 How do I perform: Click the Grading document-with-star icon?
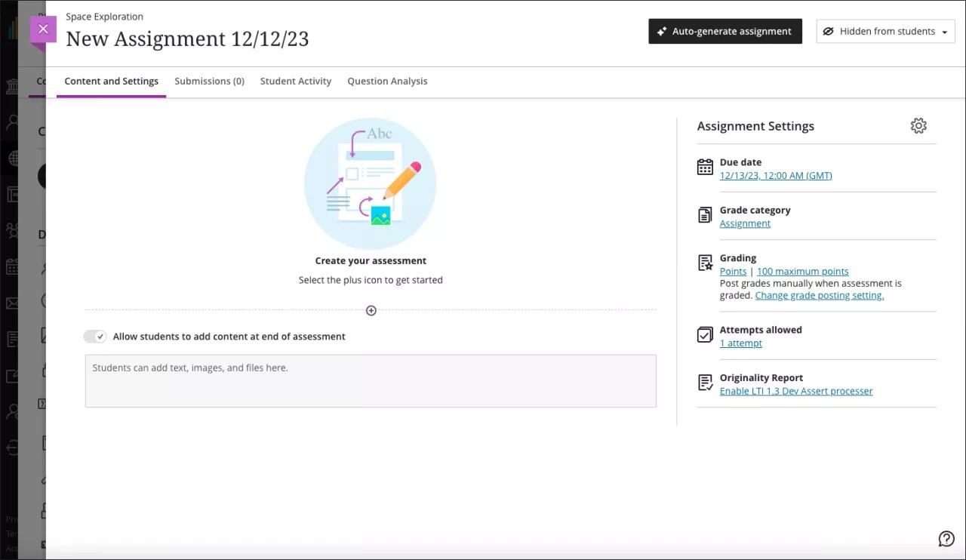click(704, 263)
